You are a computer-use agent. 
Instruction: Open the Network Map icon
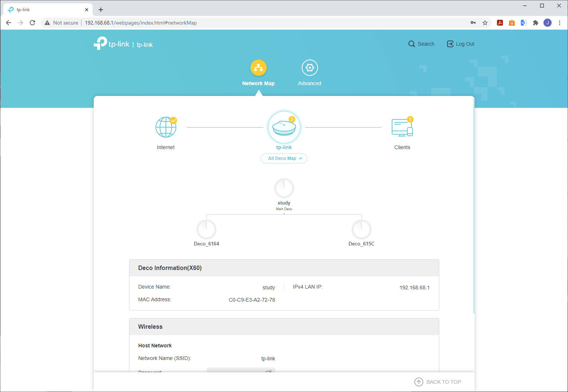pos(259,68)
